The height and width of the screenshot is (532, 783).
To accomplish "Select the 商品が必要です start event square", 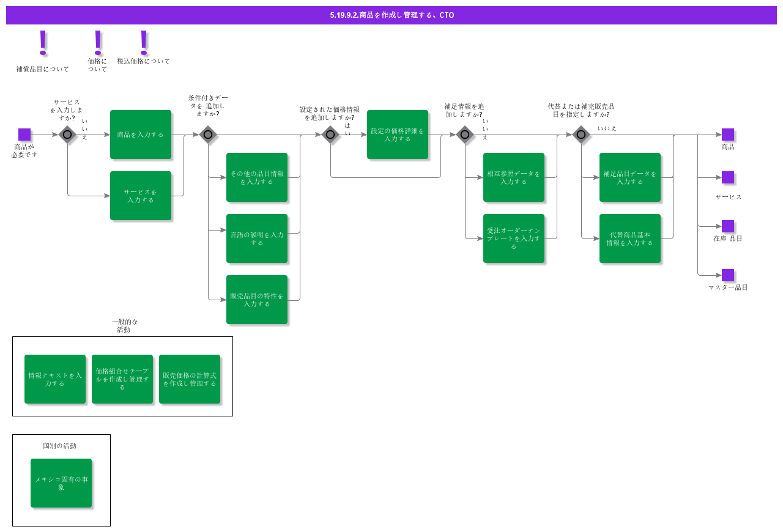I will pyautogui.click(x=24, y=135).
